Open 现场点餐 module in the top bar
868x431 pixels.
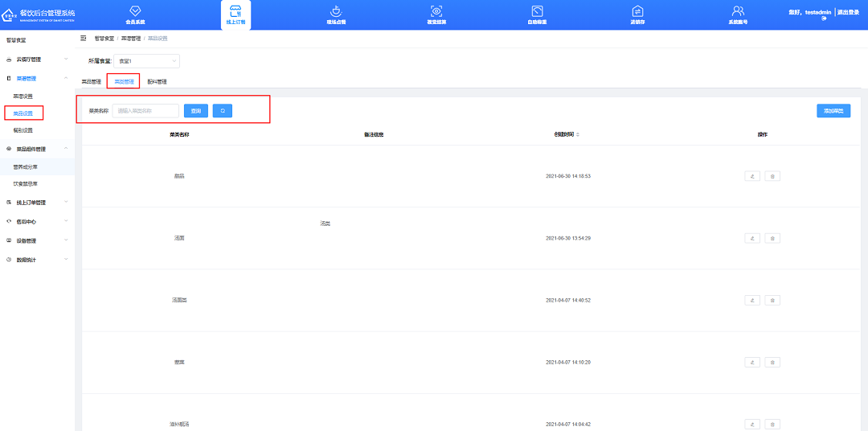[x=336, y=14]
